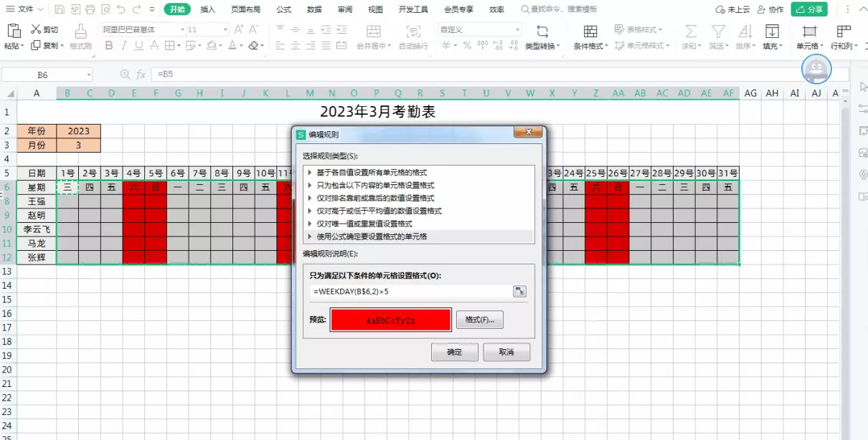Click the Format (格式(F)...) button

coord(480,320)
